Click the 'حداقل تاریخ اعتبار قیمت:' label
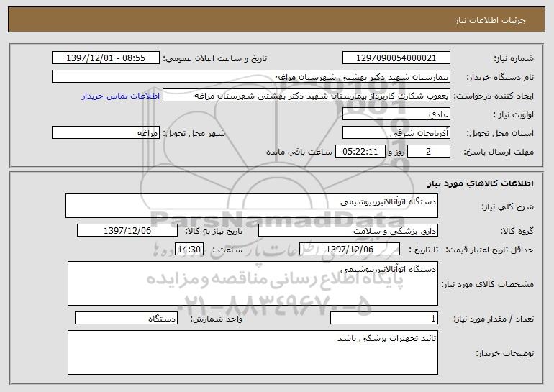 tap(489, 250)
